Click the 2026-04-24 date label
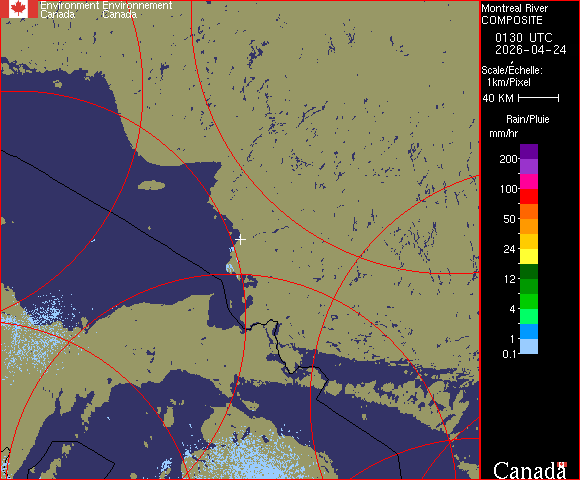The height and width of the screenshot is (480, 580). 531,50
